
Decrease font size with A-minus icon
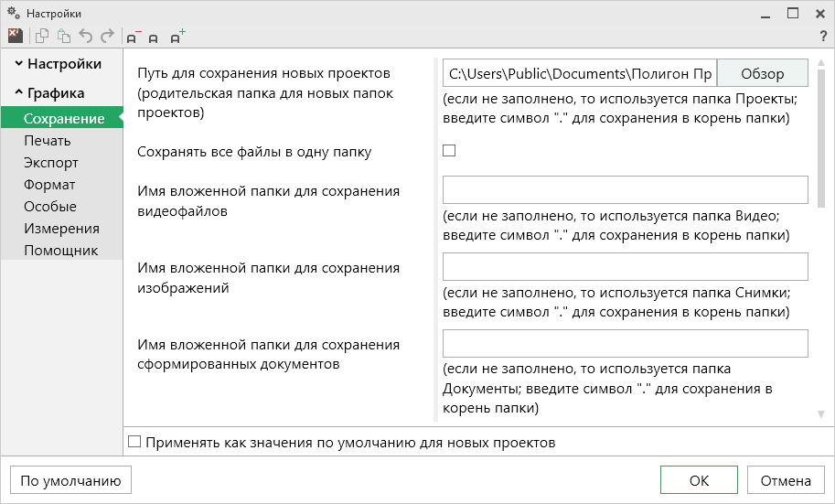click(134, 38)
